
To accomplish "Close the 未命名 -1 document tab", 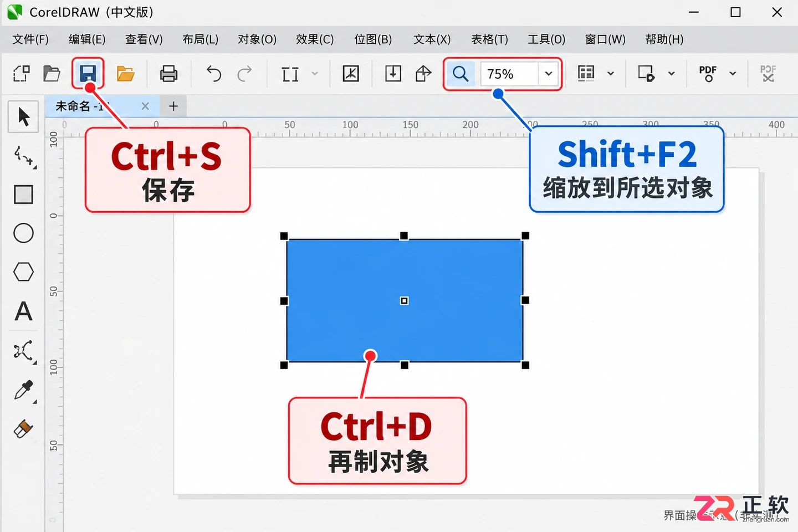I will tap(145, 106).
